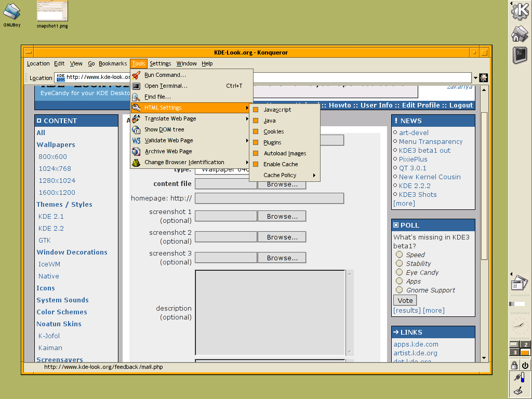Open the Window menu

click(187, 63)
